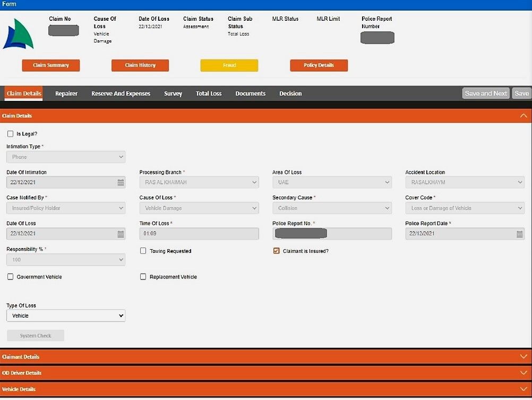Expand the OD Driver Details chevron
This screenshot has height=400, width=532.
pyautogui.click(x=524, y=373)
